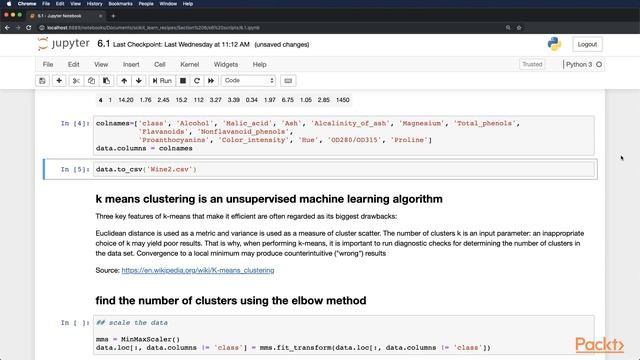Open the Kernel menu

189,64
